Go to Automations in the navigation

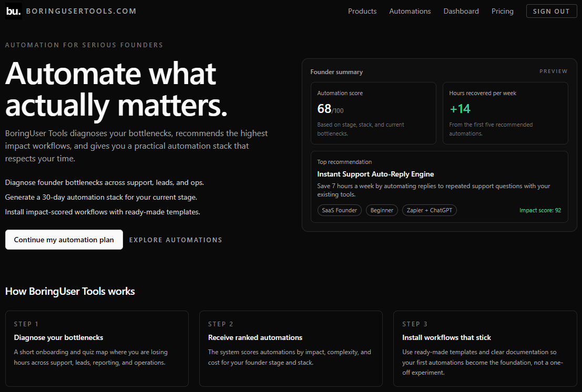(x=410, y=11)
